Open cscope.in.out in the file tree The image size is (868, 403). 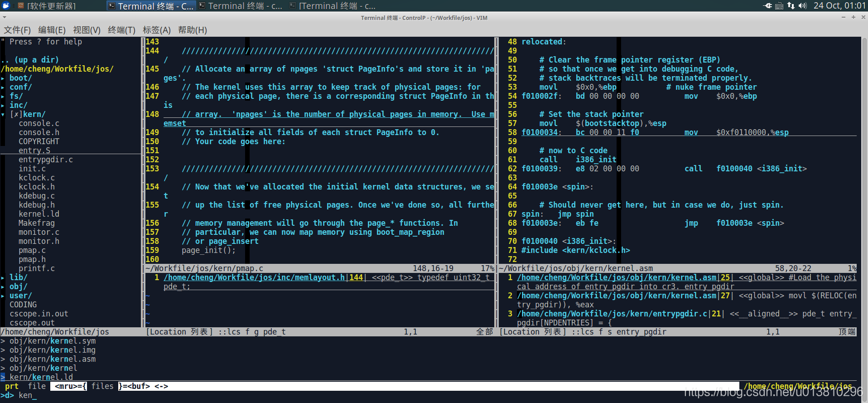tap(39, 314)
